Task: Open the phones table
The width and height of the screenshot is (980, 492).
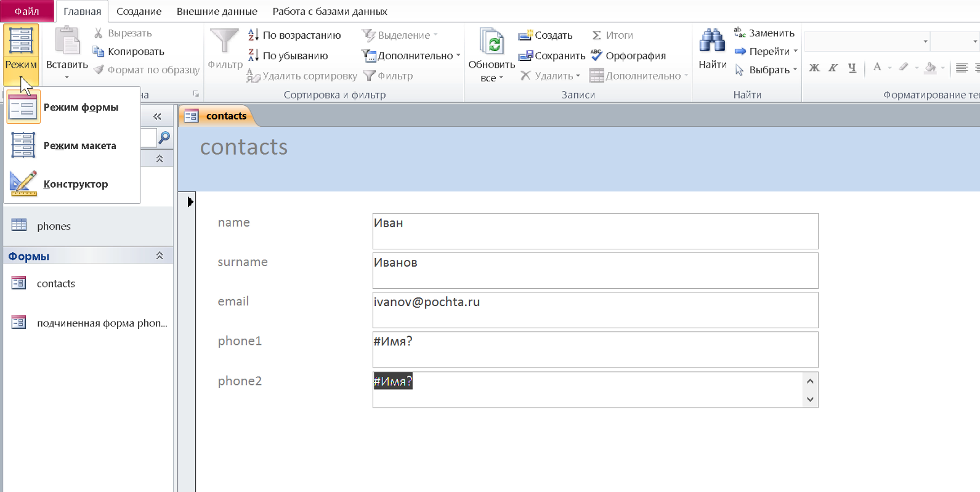Action: tap(89, 226)
